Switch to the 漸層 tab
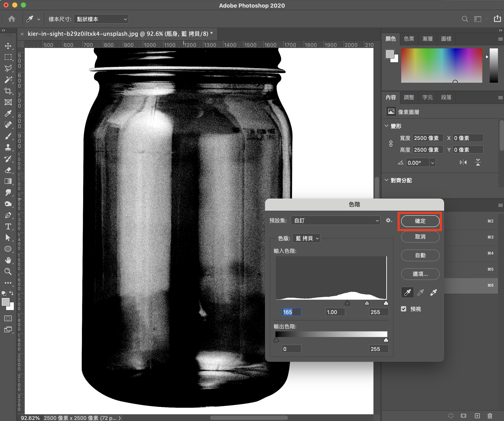The image size is (504, 421). 427,39
